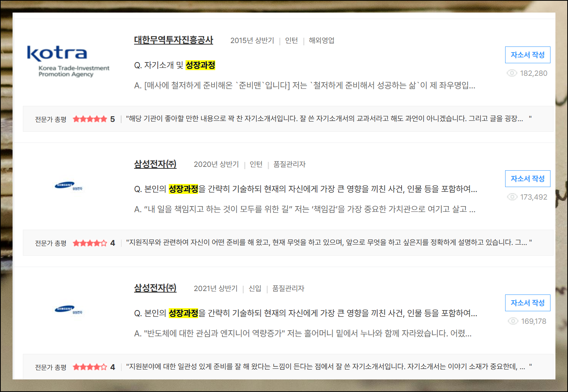Open the question 'Q. 자기소개 및 성장과정'
Screen dimensions: 568x392
(175, 65)
